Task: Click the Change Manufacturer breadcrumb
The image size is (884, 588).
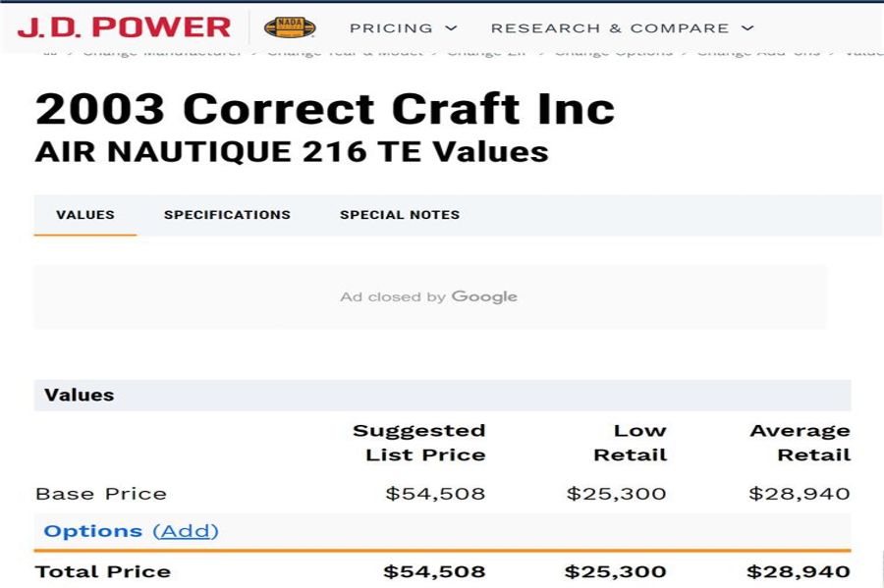Action: click(x=162, y=53)
